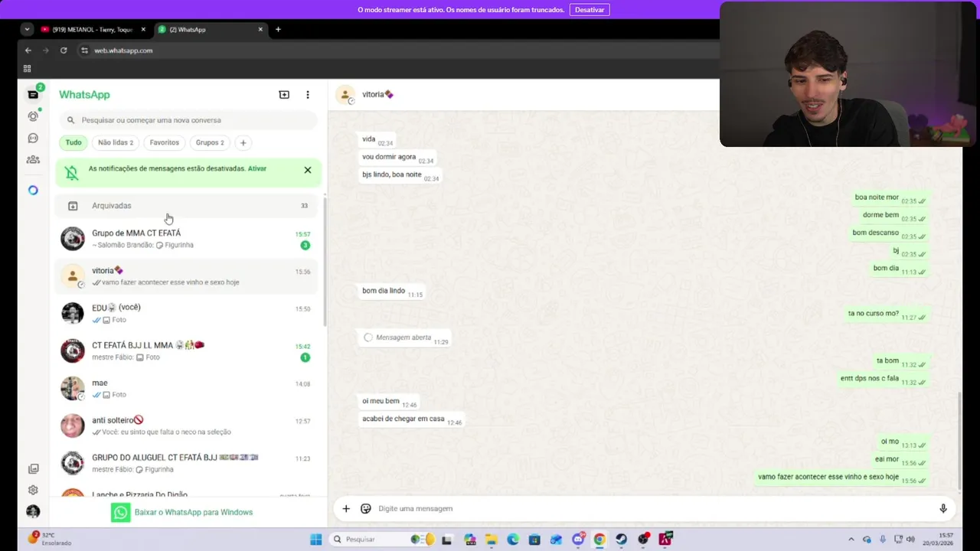
Task: Click Baixar o WhatsApp para Windows
Action: coord(182,512)
